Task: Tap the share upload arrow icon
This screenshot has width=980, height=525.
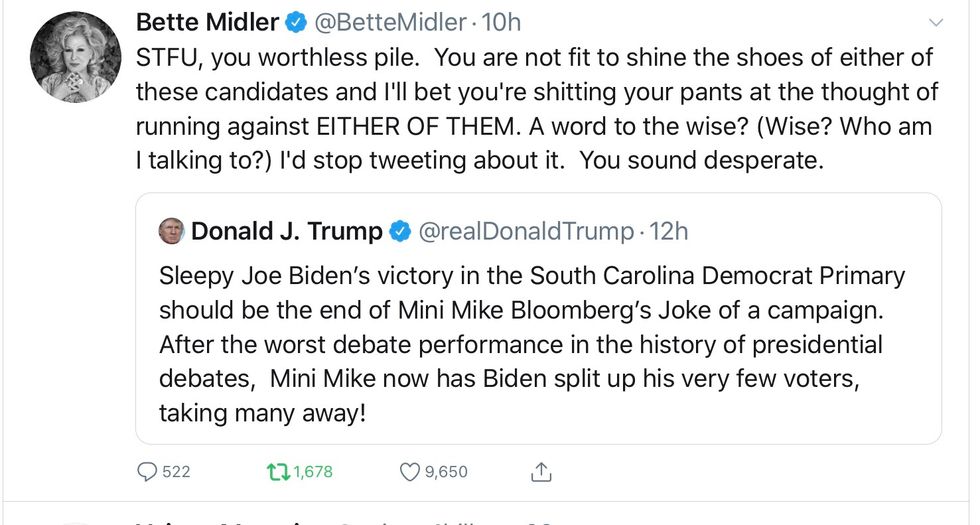Action: click(541, 472)
